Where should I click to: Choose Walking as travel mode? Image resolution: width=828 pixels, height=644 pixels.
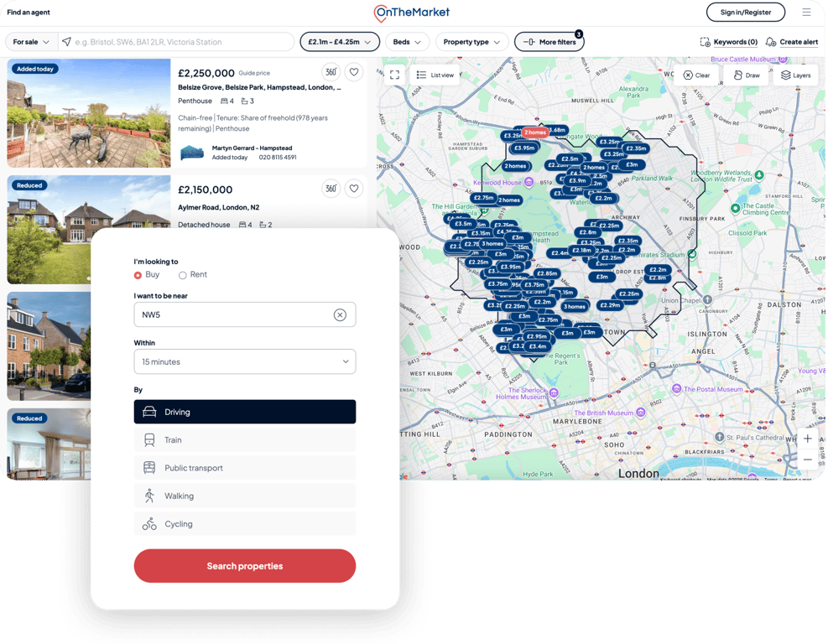pyautogui.click(x=245, y=496)
